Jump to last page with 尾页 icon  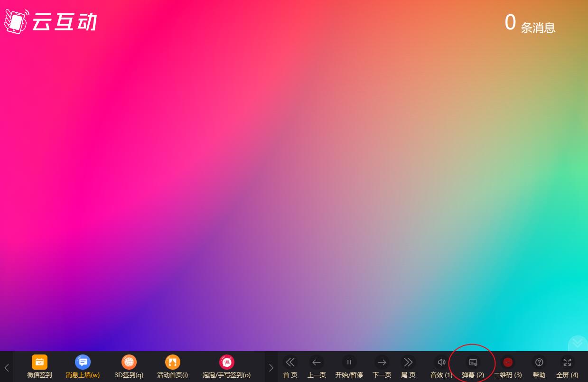pos(408,363)
